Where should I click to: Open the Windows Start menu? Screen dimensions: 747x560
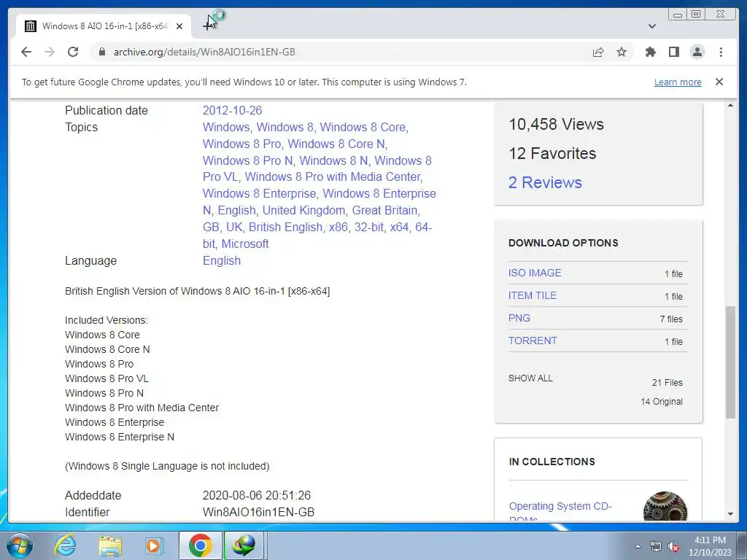[x=20, y=545]
